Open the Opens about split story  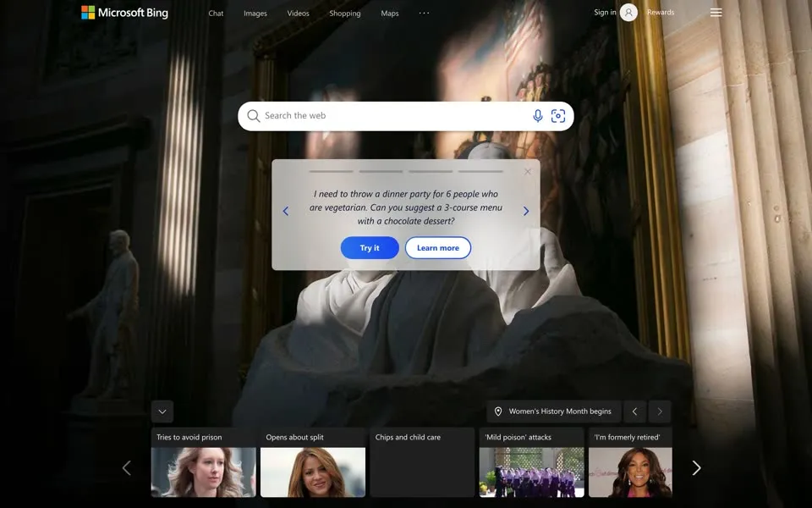313,462
